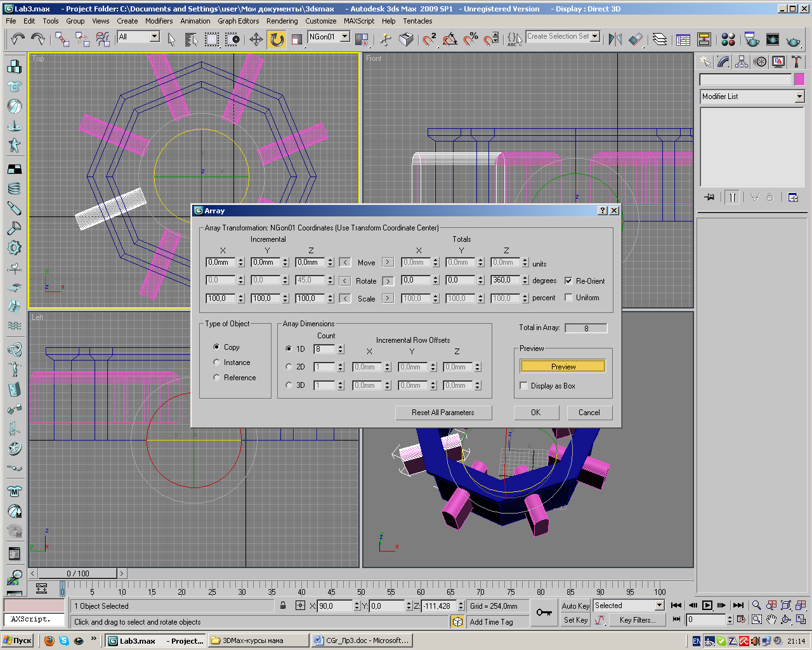The height and width of the screenshot is (650, 812).
Task: Open the MAXScript menu
Action: [359, 21]
